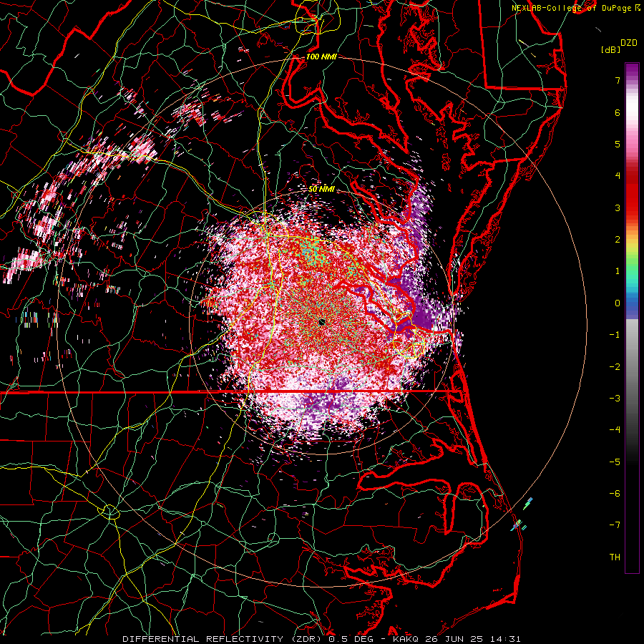Select the 4 tick label on the scale
This screenshot has height=644, width=644.
(x=618, y=176)
